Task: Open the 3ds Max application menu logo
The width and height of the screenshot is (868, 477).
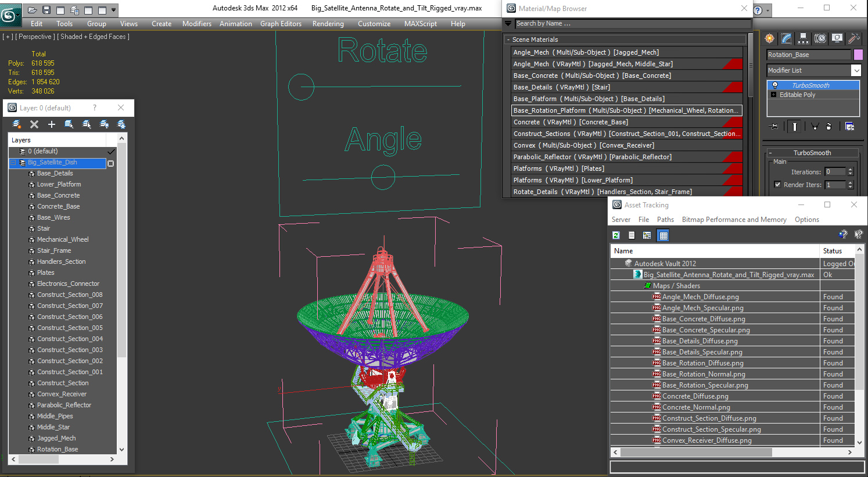Action: click(10, 15)
